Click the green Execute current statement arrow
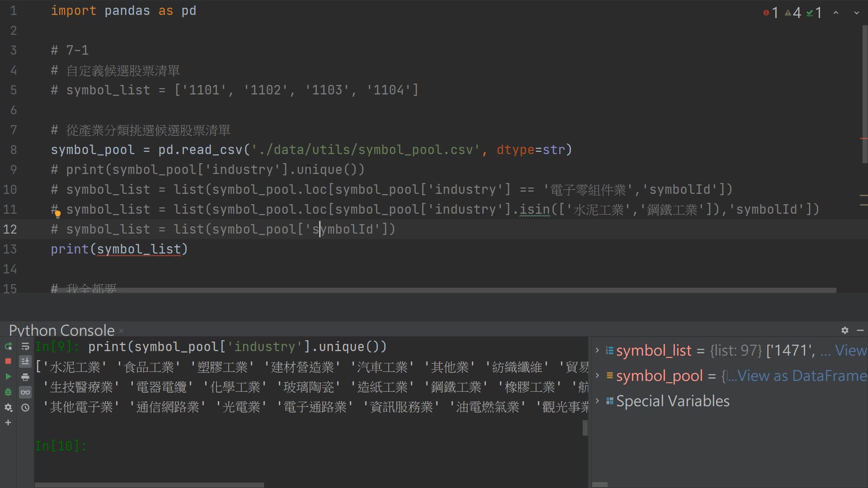868x488 pixels. 8,376
